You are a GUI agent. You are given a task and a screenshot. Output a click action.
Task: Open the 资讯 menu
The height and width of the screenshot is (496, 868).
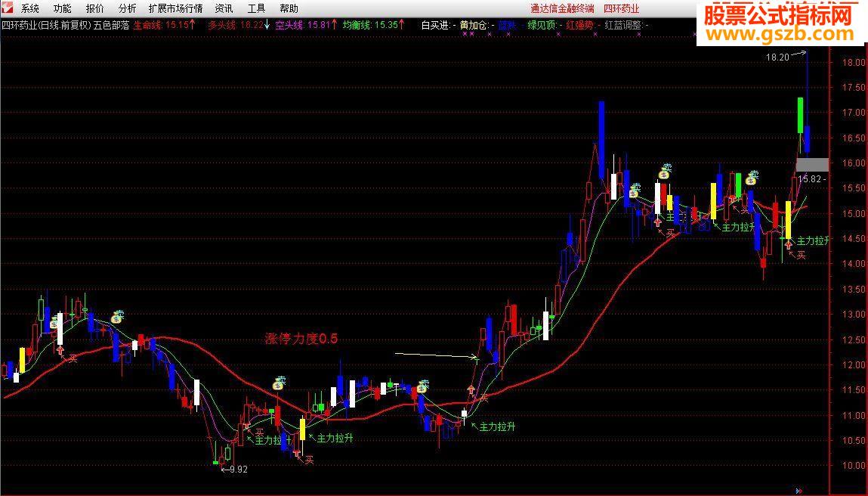pos(224,8)
